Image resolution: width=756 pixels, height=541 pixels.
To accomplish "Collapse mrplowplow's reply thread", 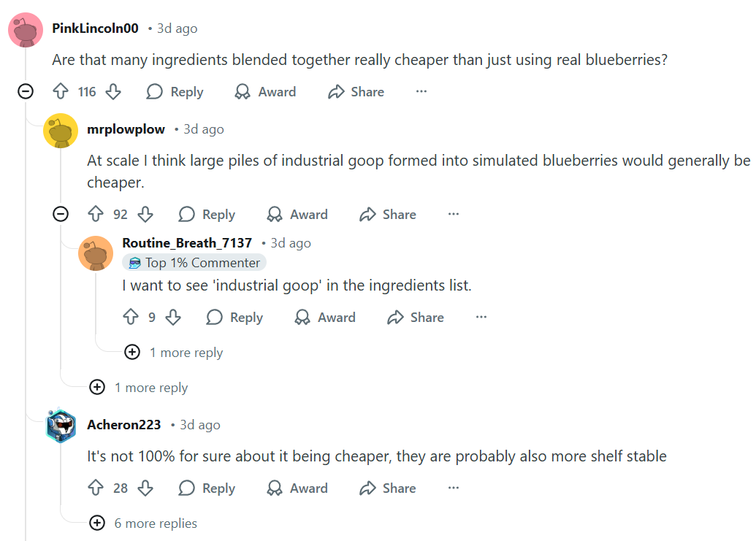I will (61, 215).
